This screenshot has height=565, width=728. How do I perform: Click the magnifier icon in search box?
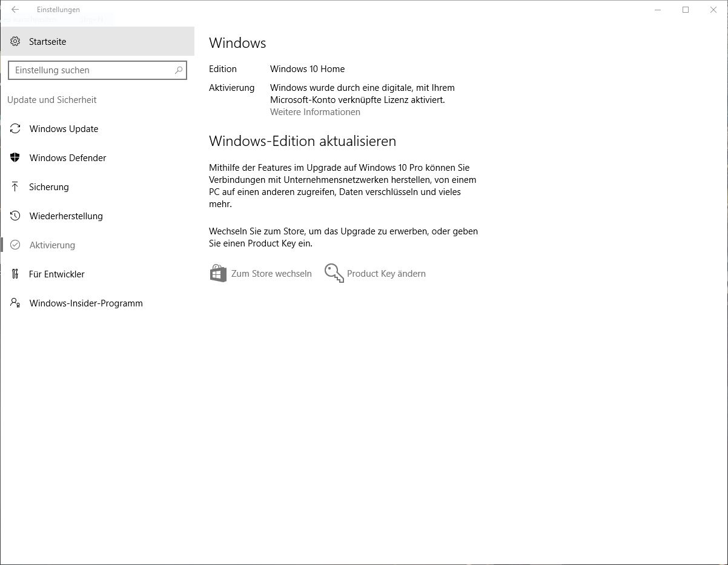(179, 70)
